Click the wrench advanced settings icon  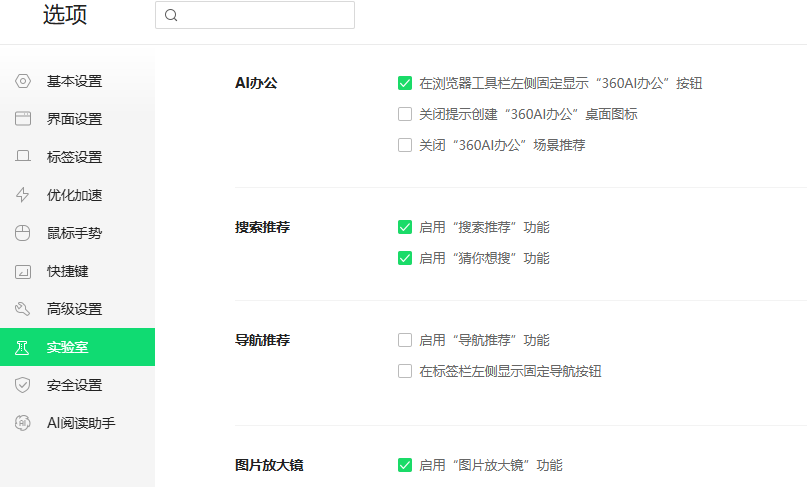(22, 309)
